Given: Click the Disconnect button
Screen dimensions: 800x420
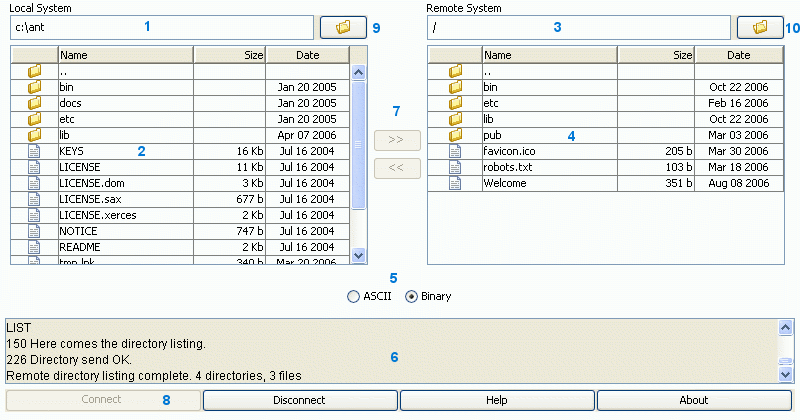Looking at the screenshot, I should pos(299,400).
